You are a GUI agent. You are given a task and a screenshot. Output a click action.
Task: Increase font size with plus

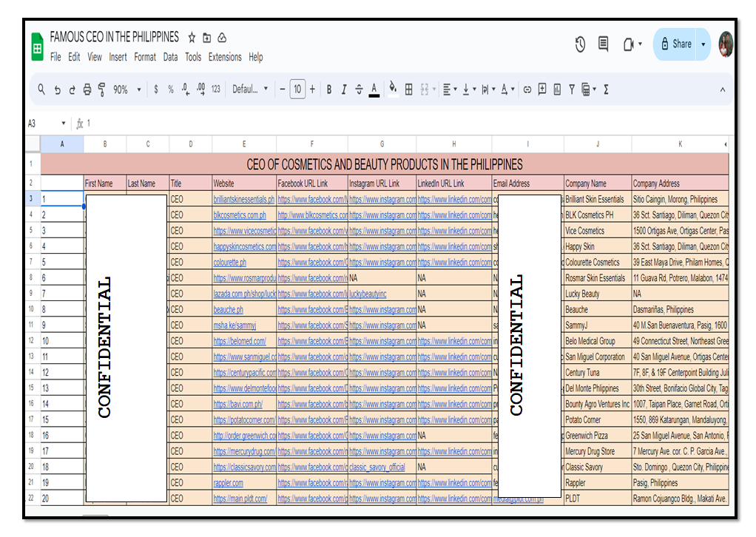click(x=312, y=89)
